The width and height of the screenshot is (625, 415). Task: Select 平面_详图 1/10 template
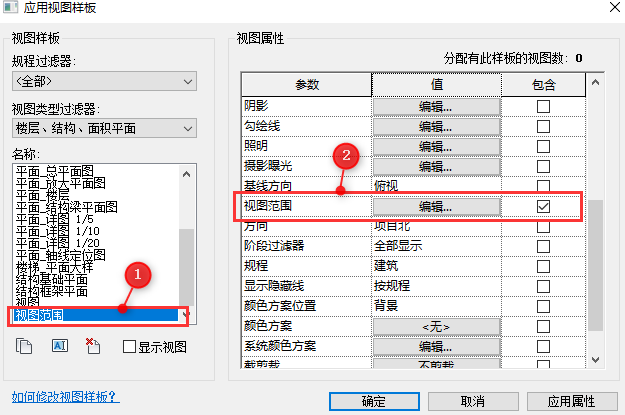coord(57,231)
